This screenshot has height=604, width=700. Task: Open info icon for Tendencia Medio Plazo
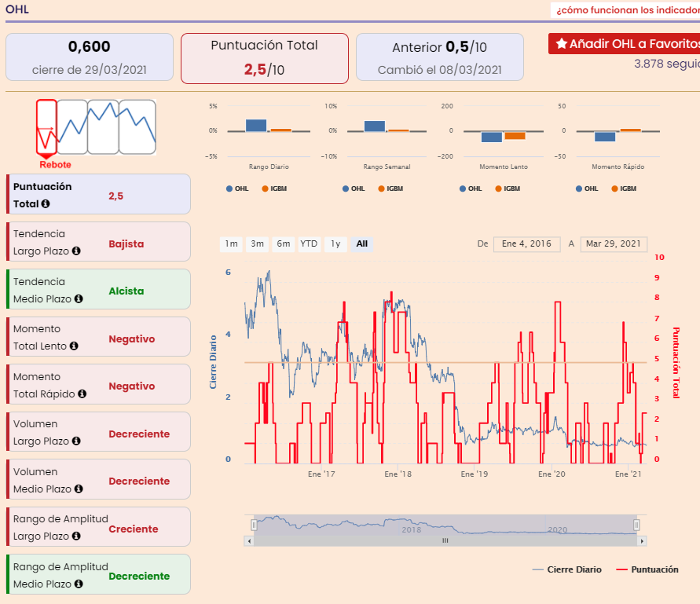pos(79,298)
